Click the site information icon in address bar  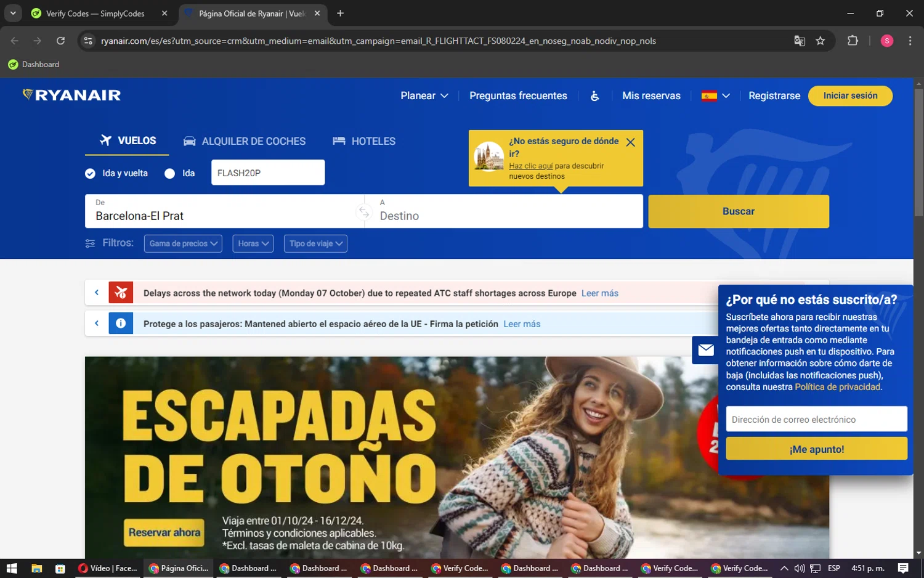click(88, 41)
